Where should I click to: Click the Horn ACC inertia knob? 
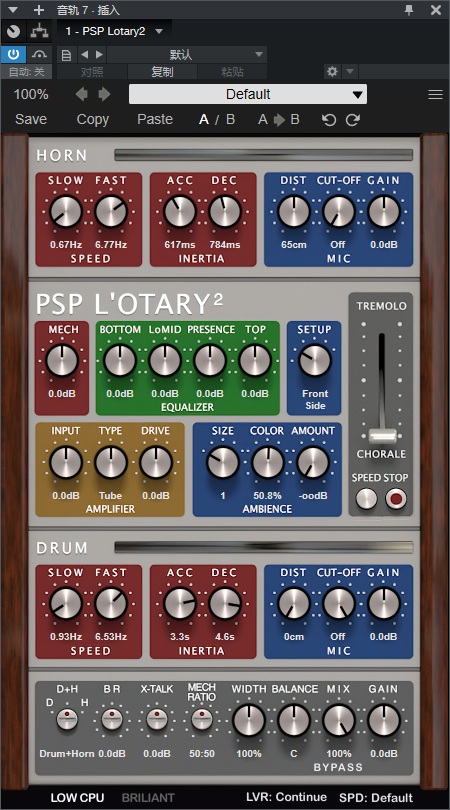coord(180,212)
